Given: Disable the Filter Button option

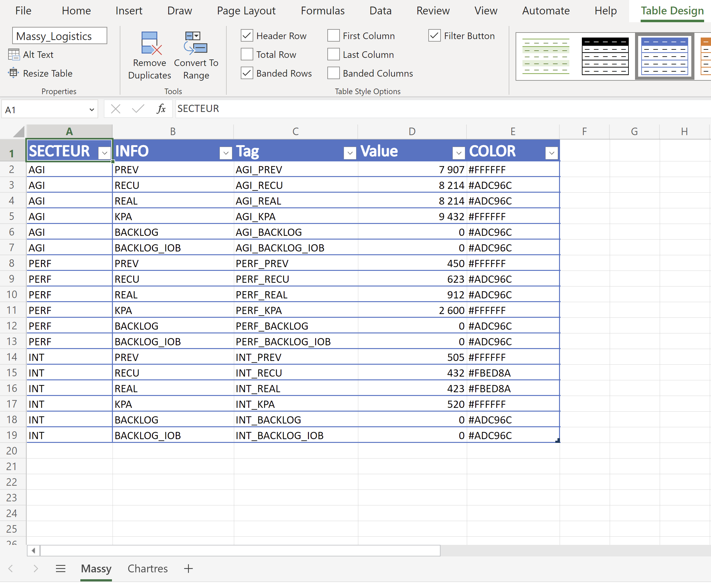Looking at the screenshot, I should pos(434,36).
